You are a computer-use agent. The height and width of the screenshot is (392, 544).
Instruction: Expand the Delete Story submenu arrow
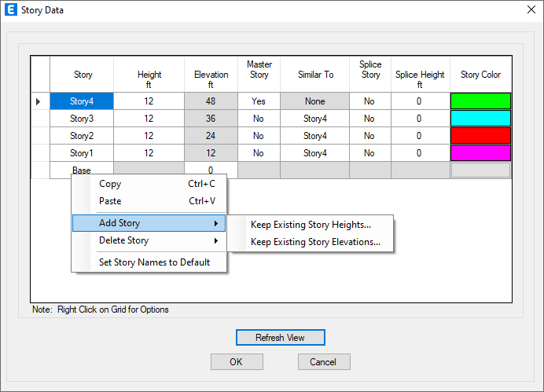216,240
